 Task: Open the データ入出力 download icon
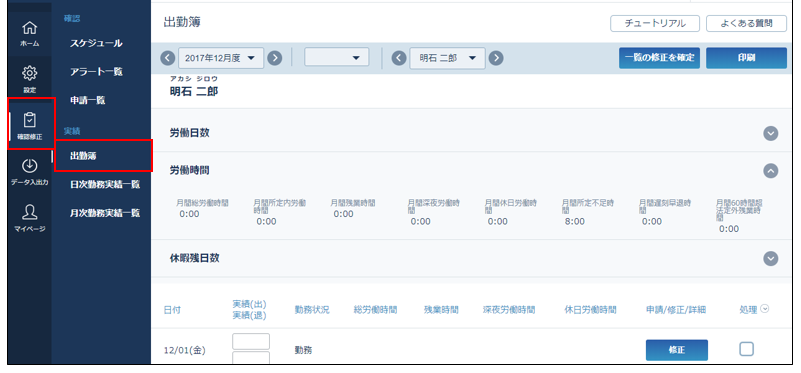[x=30, y=167]
